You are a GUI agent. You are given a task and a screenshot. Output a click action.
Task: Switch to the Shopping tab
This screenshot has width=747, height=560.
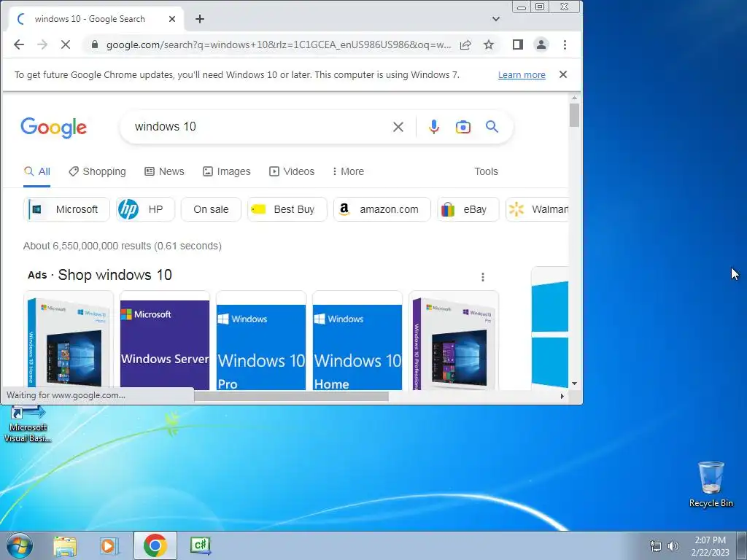pyautogui.click(x=98, y=171)
